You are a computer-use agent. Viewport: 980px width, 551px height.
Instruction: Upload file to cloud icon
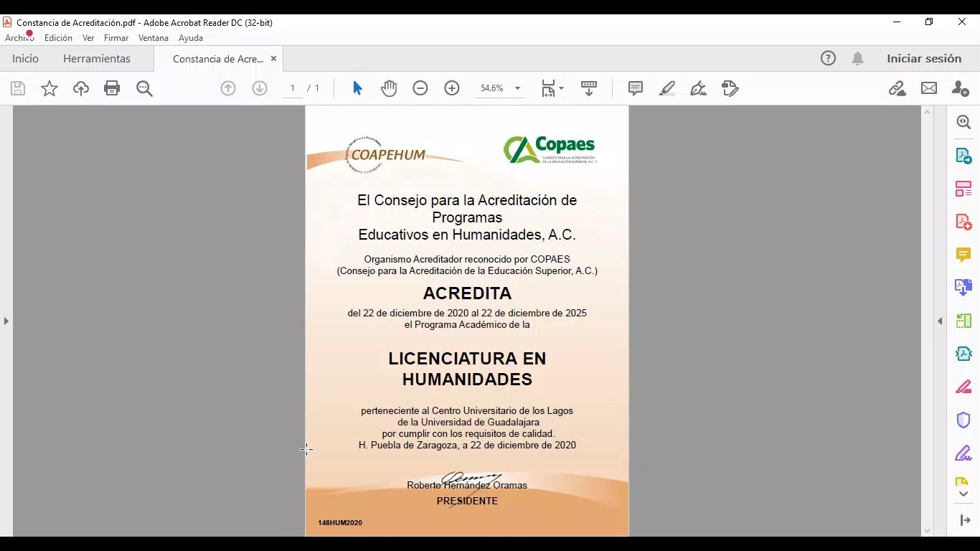pos(81,88)
